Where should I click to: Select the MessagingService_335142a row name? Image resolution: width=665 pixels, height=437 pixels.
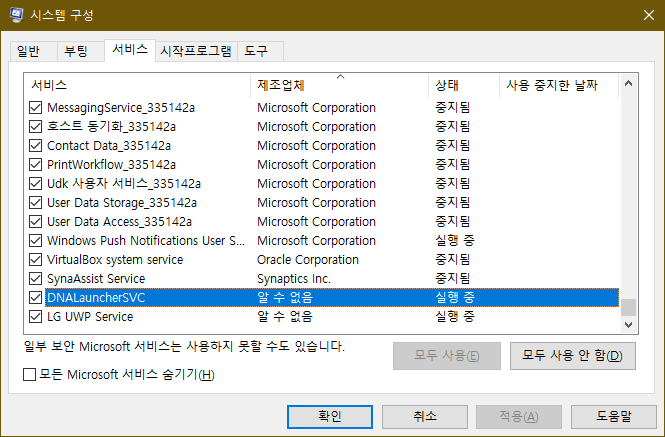click(x=121, y=108)
